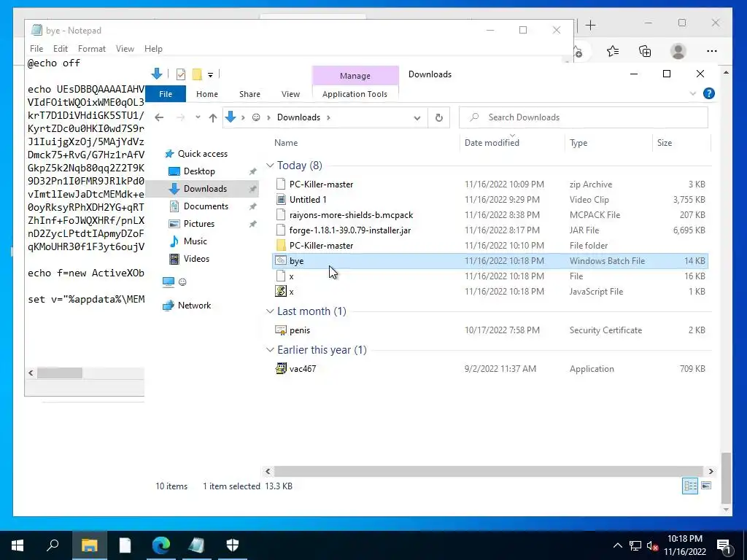This screenshot has height=560, width=747.
Task: Switch to details view layout icon
Action: [x=690, y=486]
